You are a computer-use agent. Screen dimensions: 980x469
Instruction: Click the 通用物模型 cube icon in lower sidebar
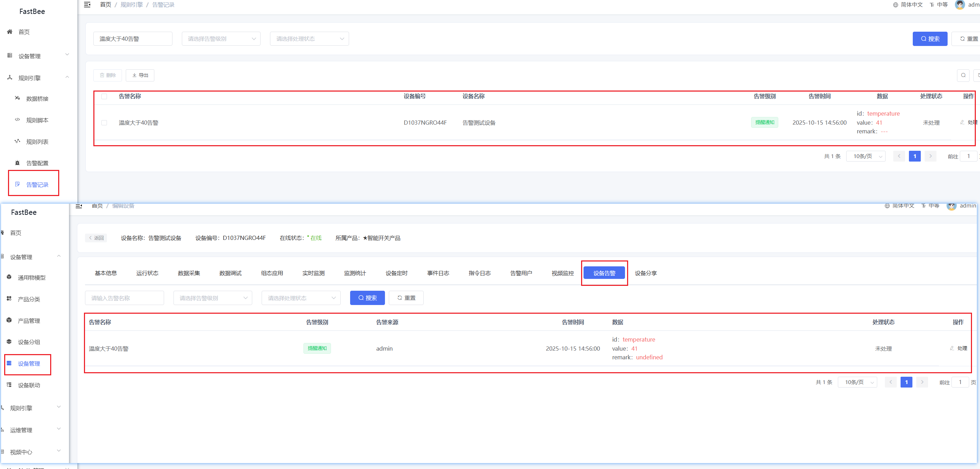pos(9,277)
